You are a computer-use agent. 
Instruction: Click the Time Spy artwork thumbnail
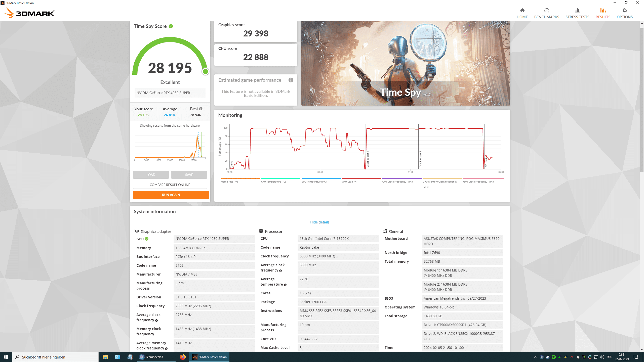(406, 63)
